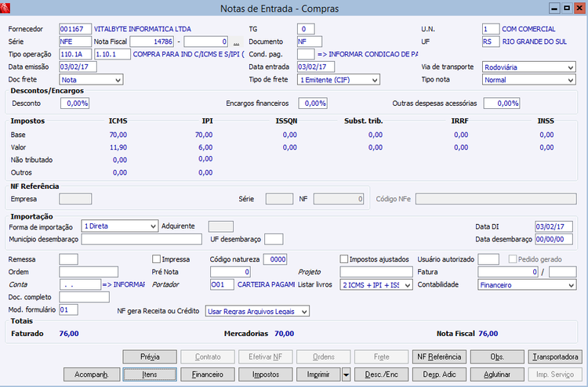The width and height of the screenshot is (588, 387).
Task: Toggle the Impressa checkbox
Action: pyautogui.click(x=156, y=259)
